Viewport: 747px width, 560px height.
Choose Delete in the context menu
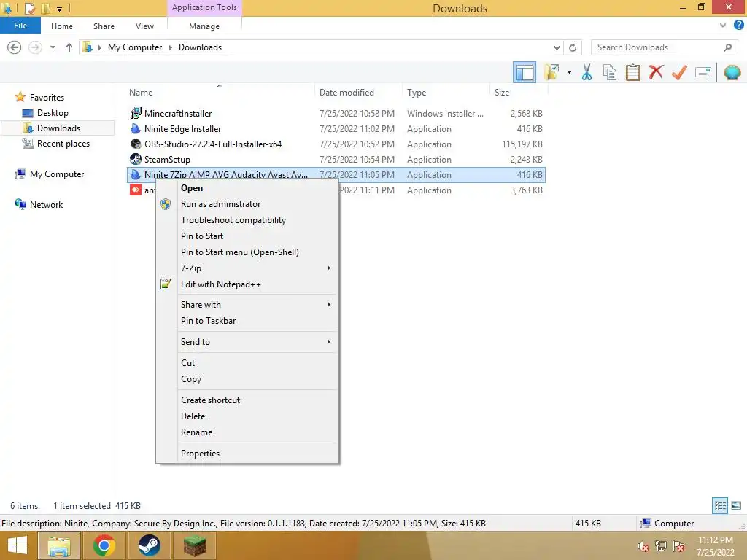[x=247, y=416]
